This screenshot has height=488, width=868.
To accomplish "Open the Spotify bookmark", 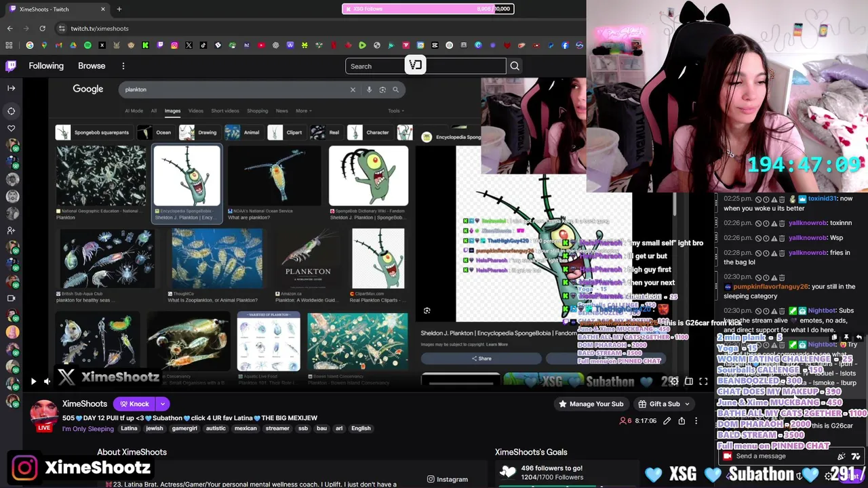I will pos(87,45).
